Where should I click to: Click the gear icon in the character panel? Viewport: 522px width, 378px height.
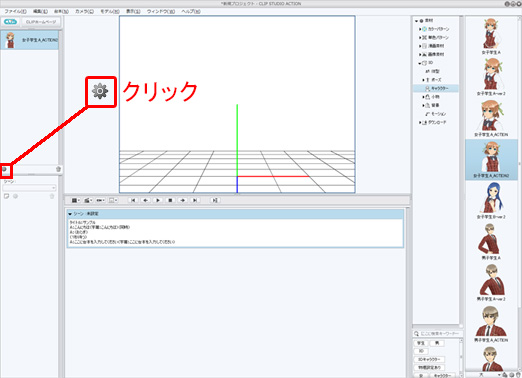5,169
